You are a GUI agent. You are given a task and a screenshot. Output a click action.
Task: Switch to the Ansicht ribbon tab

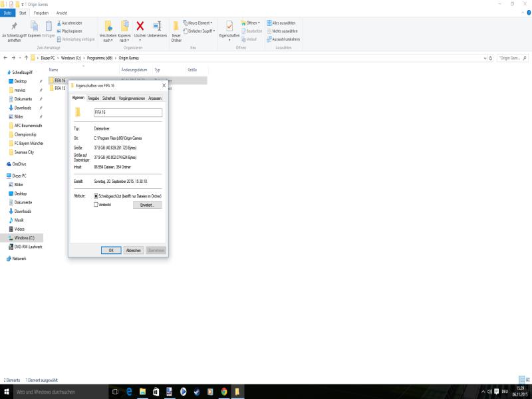point(61,13)
